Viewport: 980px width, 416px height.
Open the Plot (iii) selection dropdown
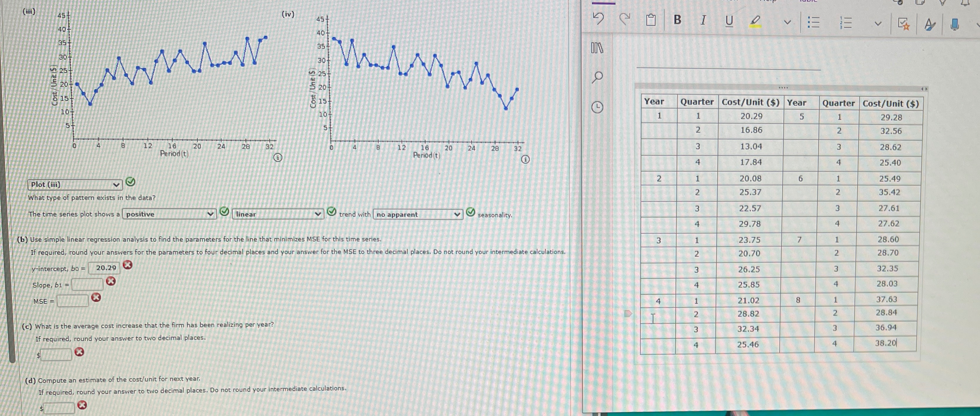75,185
